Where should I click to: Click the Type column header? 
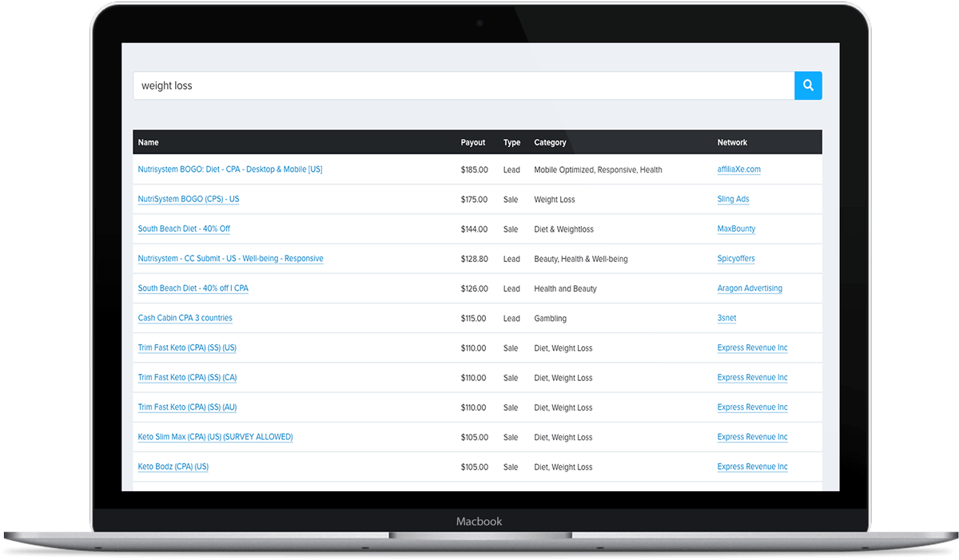coord(511,142)
